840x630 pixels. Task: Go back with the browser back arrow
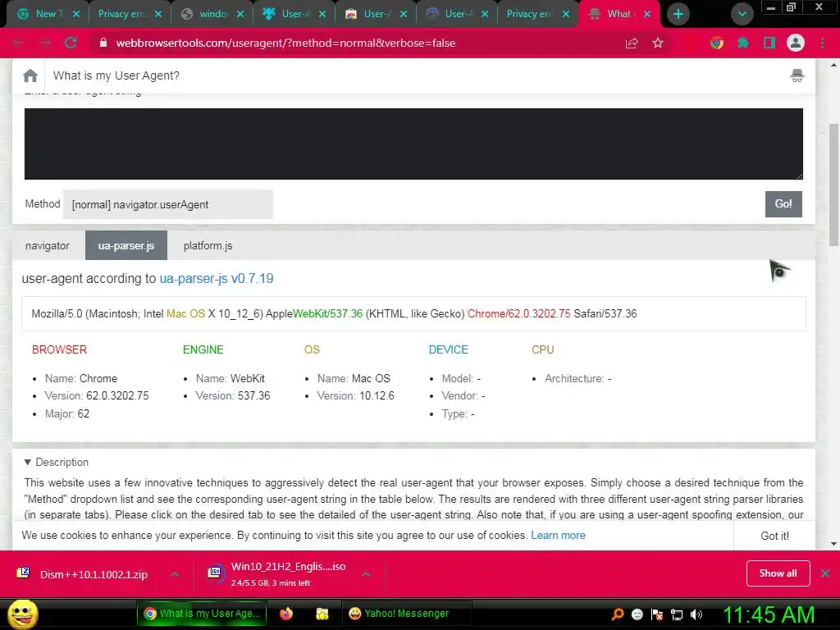pos(19,43)
